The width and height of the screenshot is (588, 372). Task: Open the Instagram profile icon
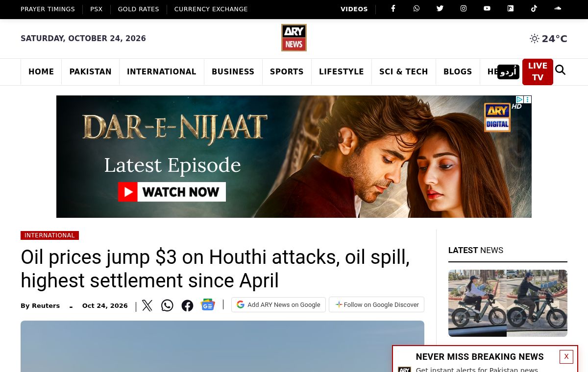click(x=464, y=8)
